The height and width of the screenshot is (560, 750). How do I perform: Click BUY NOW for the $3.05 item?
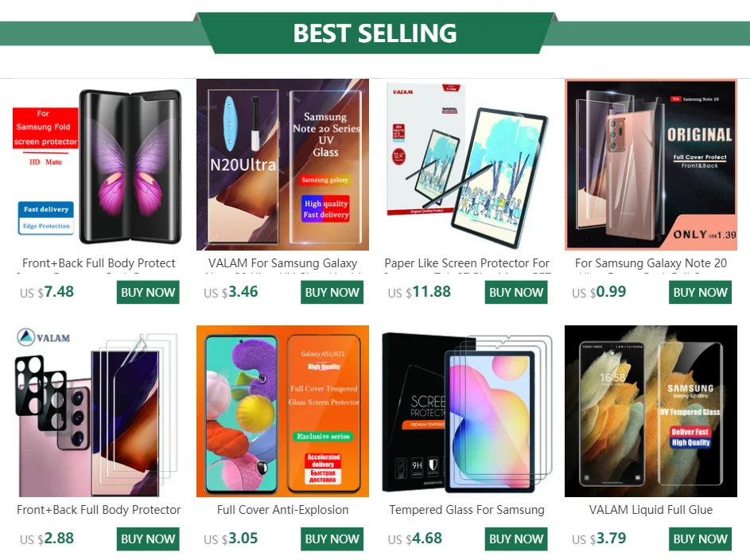click(x=332, y=539)
